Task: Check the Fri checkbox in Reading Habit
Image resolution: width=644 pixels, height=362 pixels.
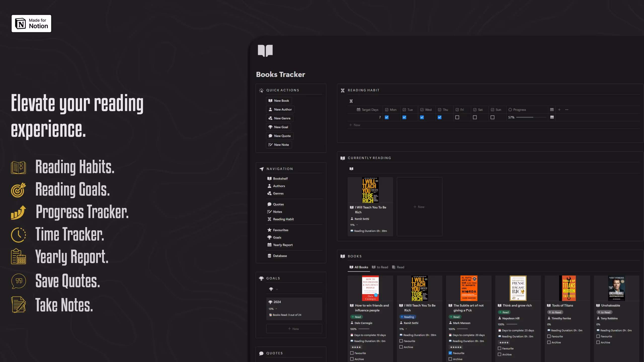Action: tap(457, 117)
